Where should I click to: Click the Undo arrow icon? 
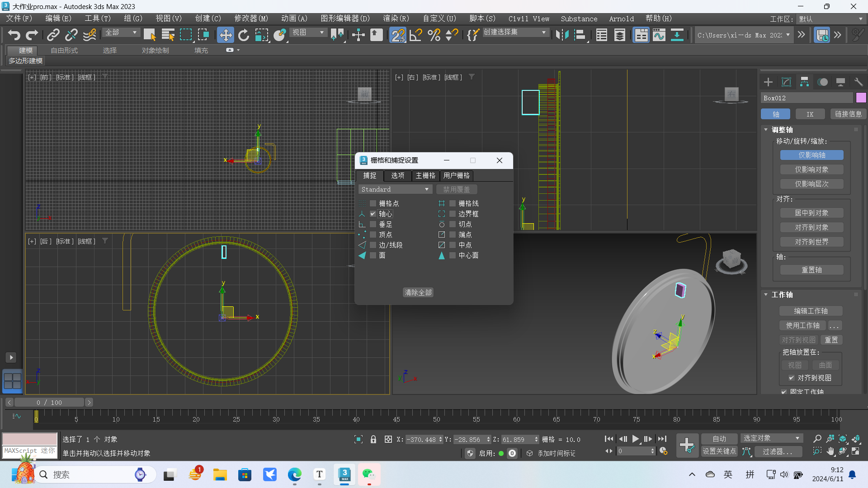click(14, 35)
